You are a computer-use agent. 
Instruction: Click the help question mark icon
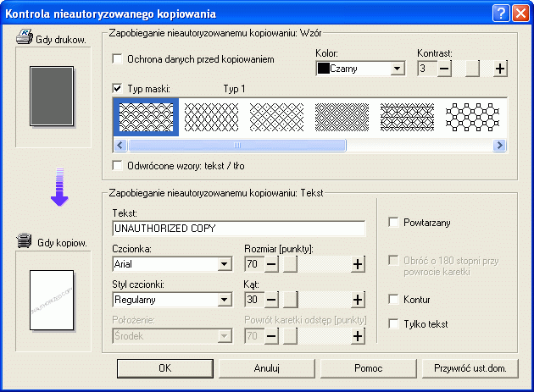tap(500, 13)
